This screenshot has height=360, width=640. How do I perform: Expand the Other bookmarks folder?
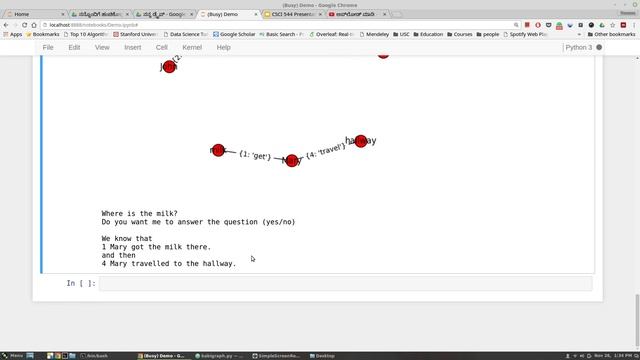click(x=611, y=34)
